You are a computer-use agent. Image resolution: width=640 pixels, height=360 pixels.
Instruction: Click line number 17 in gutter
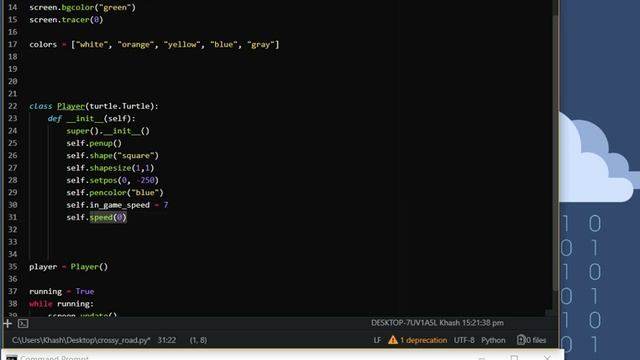(13, 44)
